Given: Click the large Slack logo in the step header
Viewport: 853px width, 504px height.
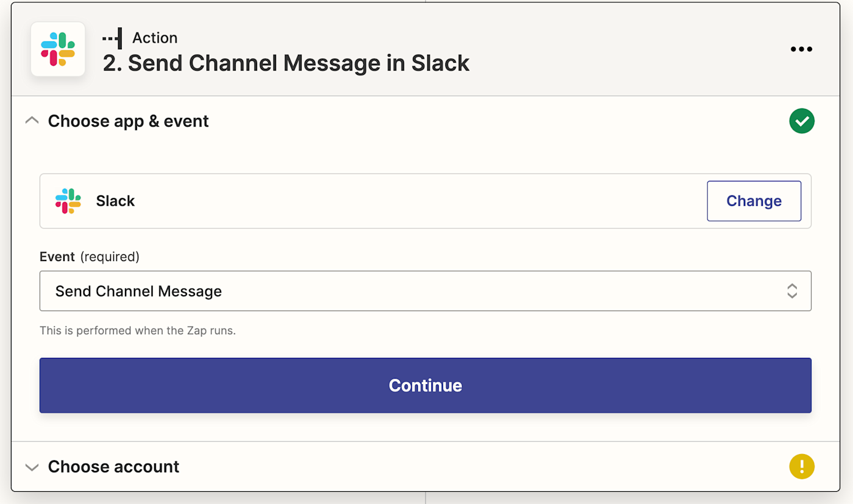Looking at the screenshot, I should 58,49.
